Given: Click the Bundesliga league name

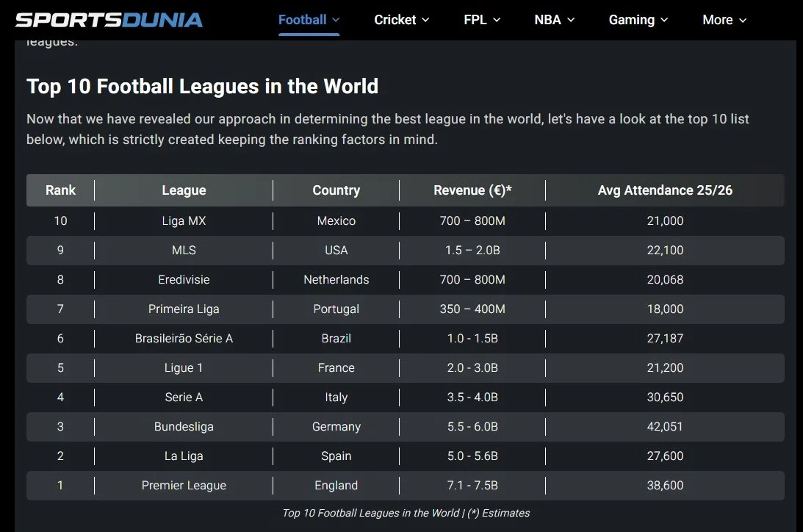Looking at the screenshot, I should (x=184, y=427).
